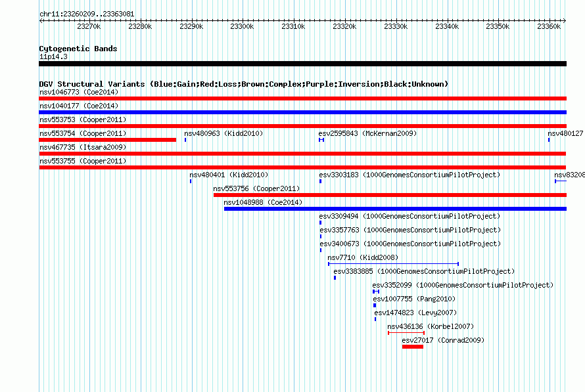Click the 23310k ruler label
The height and width of the screenshot is (392, 585).
click(293, 26)
